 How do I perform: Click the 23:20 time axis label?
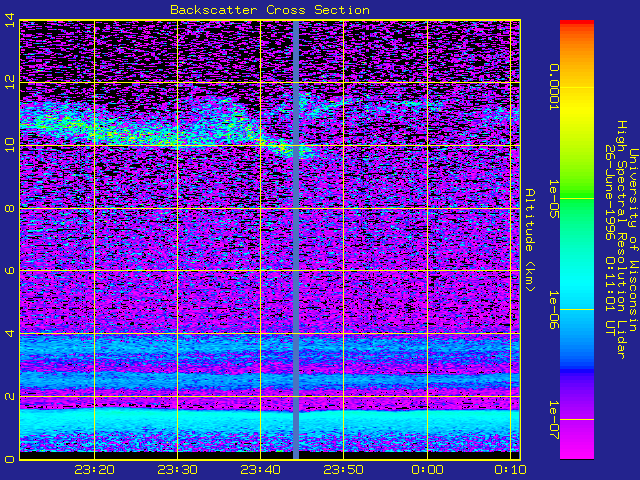tap(94, 470)
